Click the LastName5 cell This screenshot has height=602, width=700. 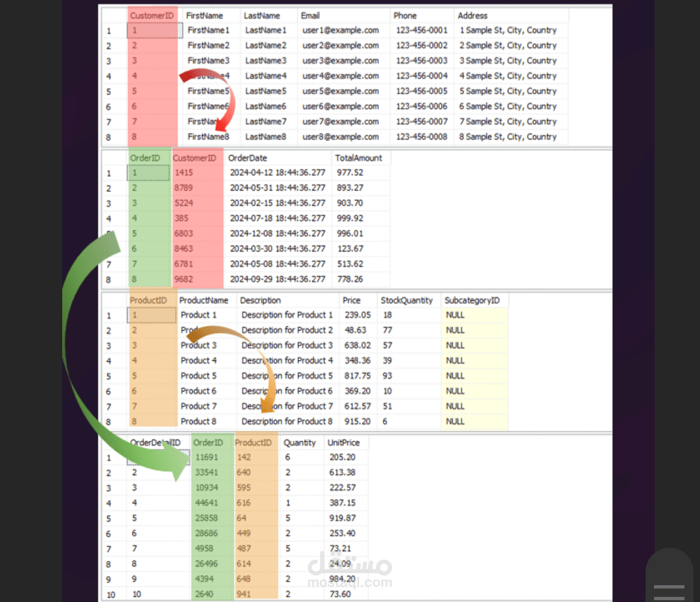[x=266, y=91]
